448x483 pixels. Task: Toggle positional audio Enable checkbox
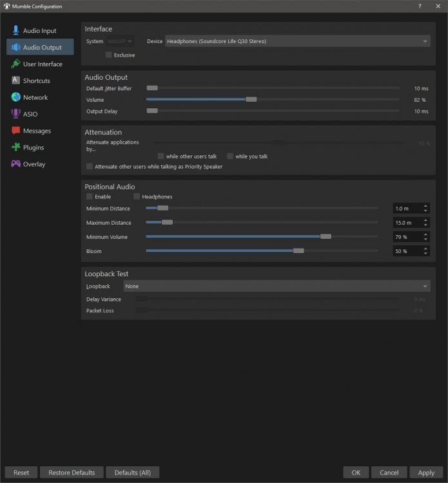pyautogui.click(x=90, y=196)
